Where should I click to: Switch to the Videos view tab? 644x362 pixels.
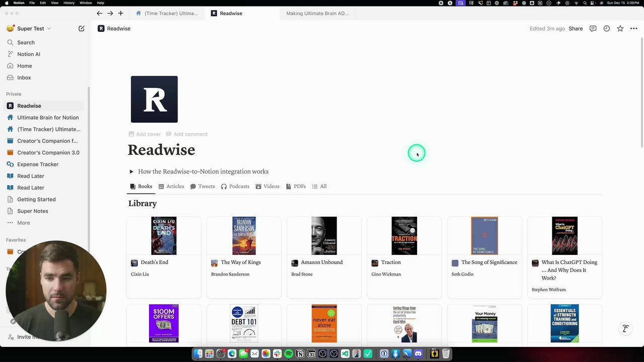coord(267,187)
